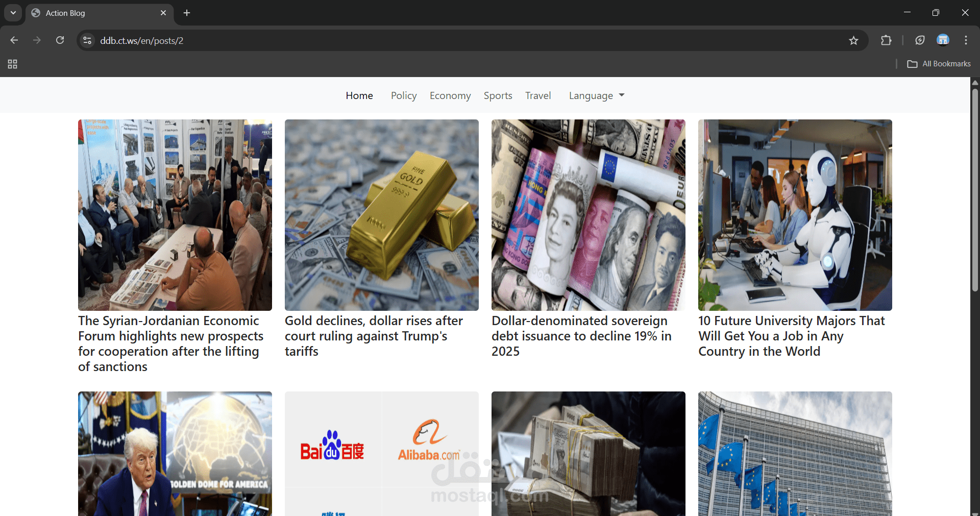Open the Policy section
The height and width of the screenshot is (516, 980).
tap(404, 95)
